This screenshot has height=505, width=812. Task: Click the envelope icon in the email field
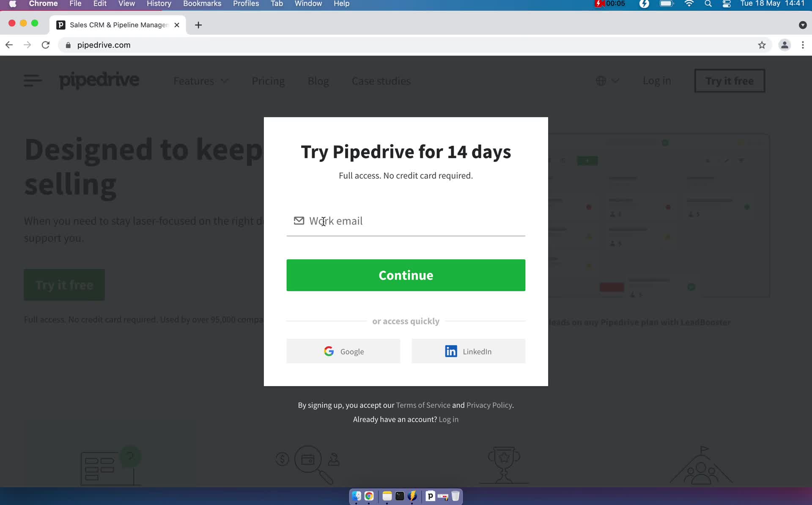(299, 221)
